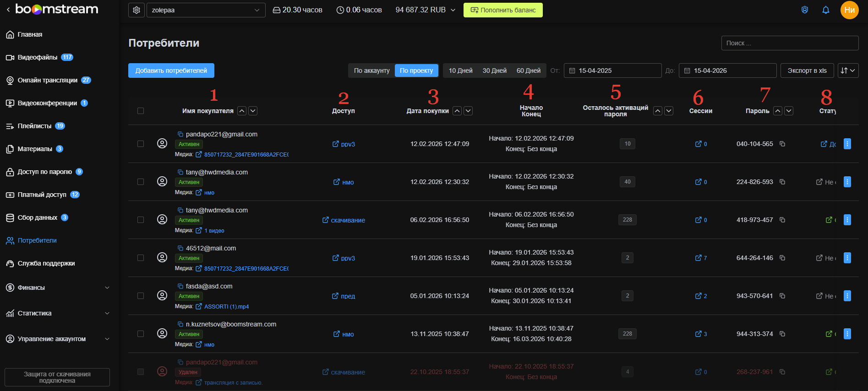Copy password 644-264-146 with copy icon
Image resolution: width=868 pixels, height=391 pixels.
pos(782,258)
